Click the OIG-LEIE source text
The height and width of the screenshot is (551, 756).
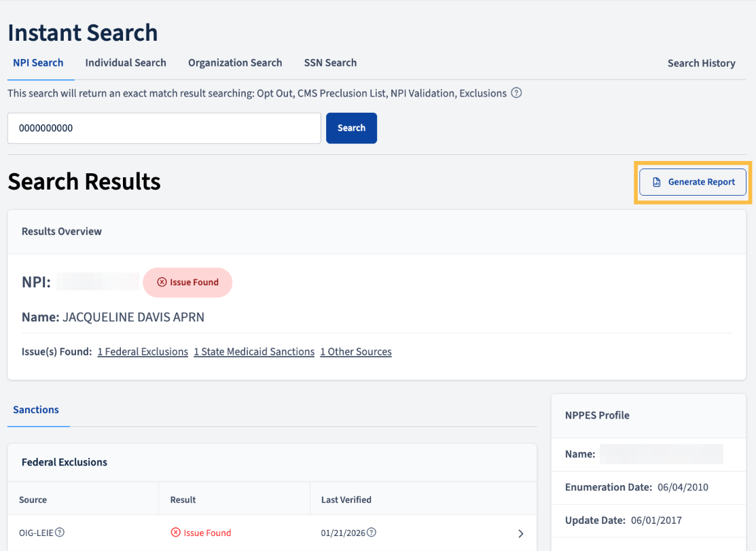[x=36, y=533]
